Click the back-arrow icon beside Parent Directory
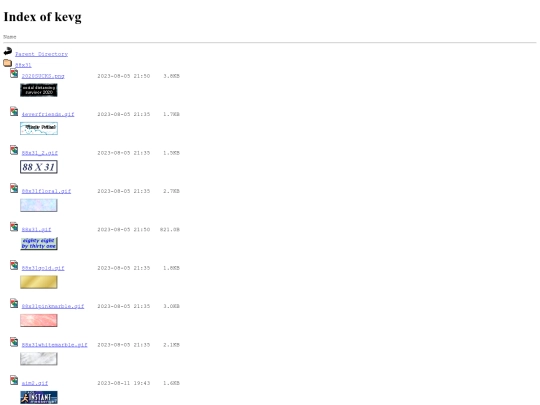Viewport: 540px width, 405px height. coord(8,51)
